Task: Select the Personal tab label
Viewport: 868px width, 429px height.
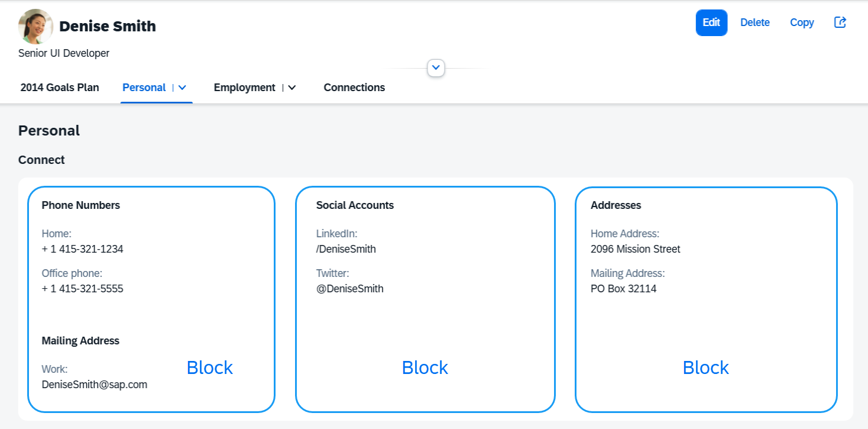Action: tap(144, 88)
